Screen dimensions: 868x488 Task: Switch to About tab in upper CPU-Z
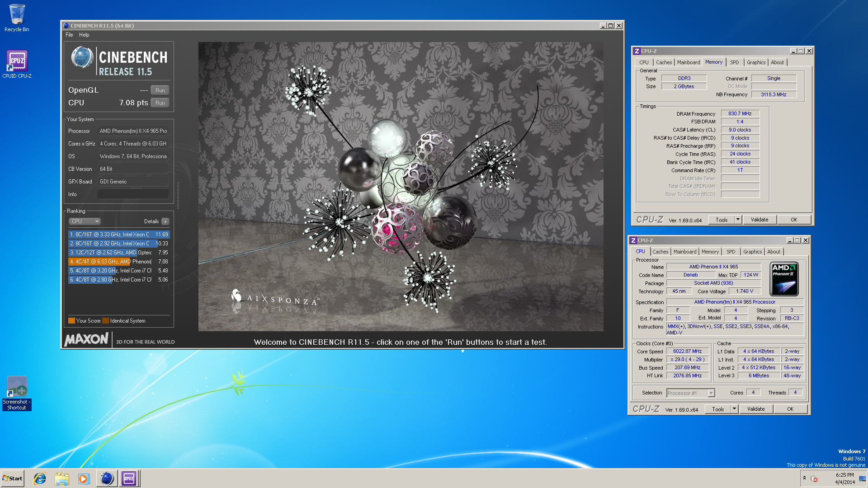778,62
